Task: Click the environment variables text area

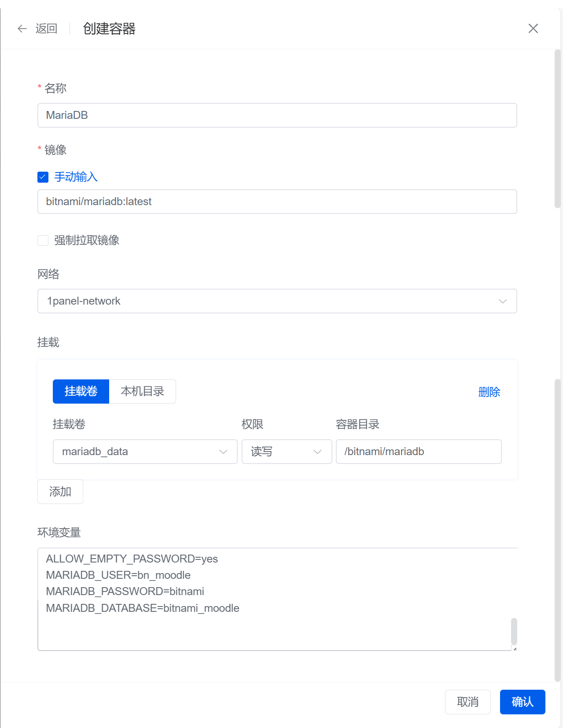Action: click(277, 599)
